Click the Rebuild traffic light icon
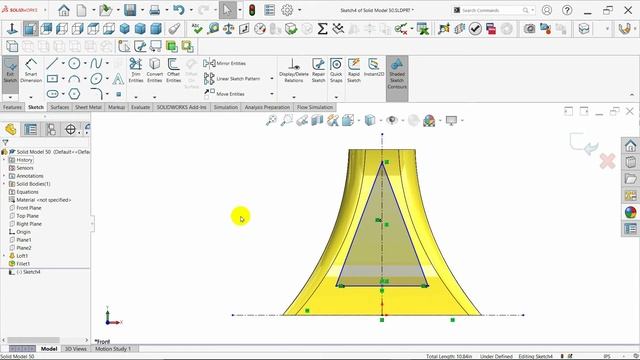 point(252,10)
